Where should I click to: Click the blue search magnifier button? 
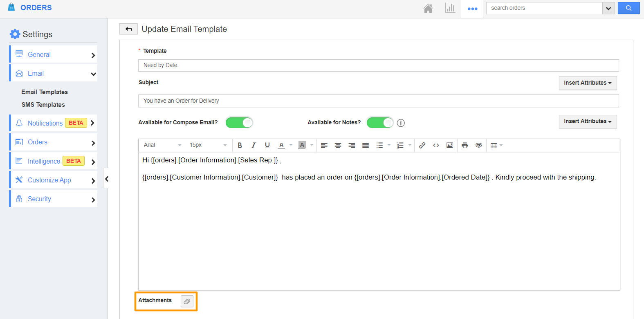[628, 8]
